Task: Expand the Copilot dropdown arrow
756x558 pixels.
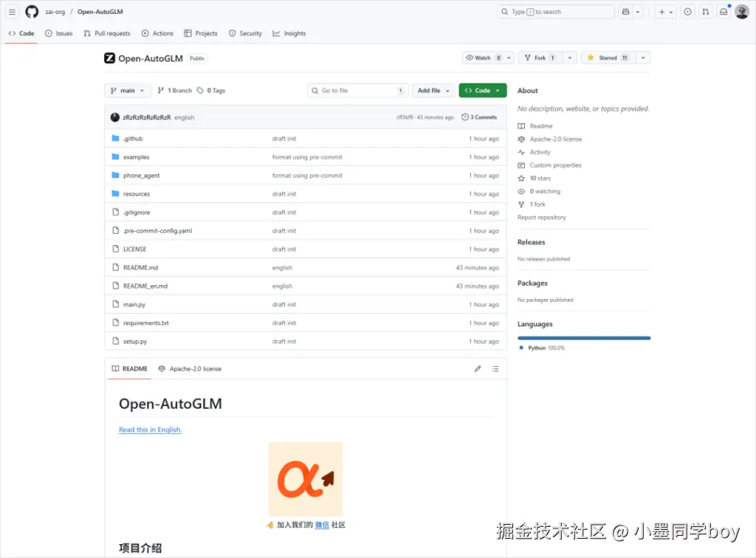Action: pyautogui.click(x=638, y=12)
